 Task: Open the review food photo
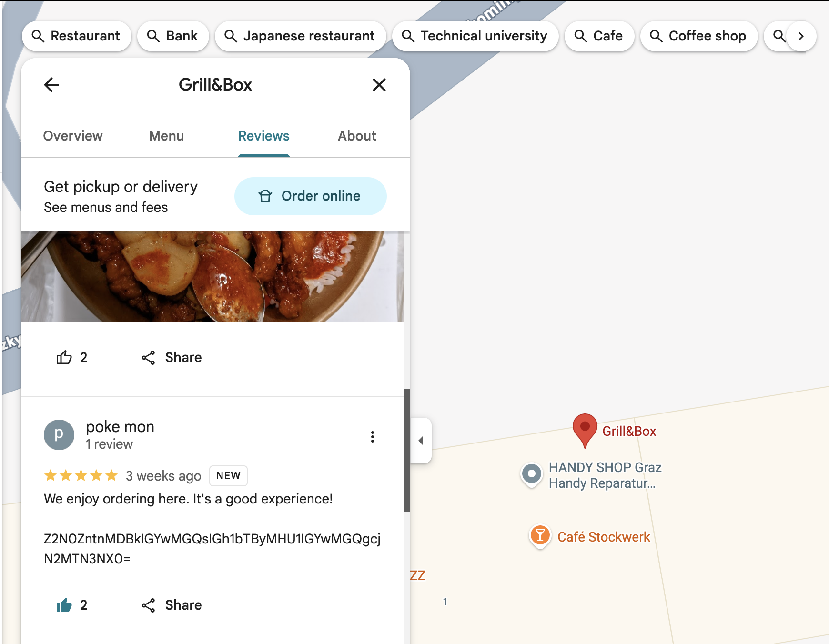tap(212, 276)
